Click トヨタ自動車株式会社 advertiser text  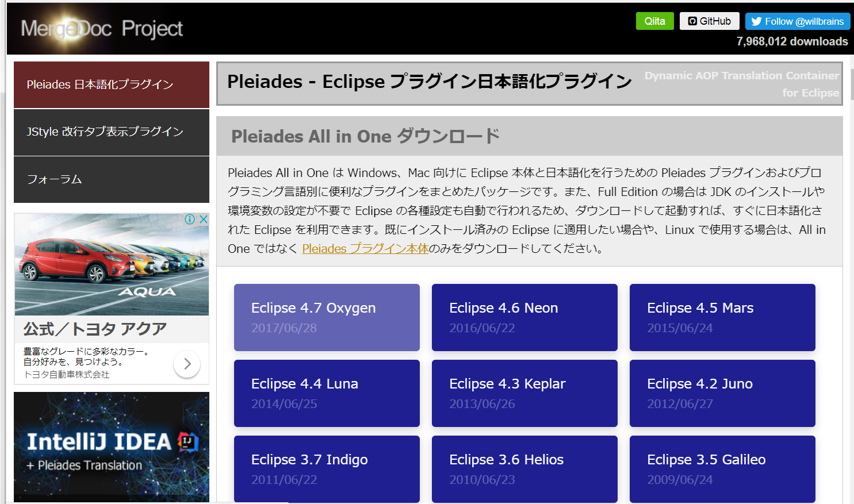click(66, 375)
